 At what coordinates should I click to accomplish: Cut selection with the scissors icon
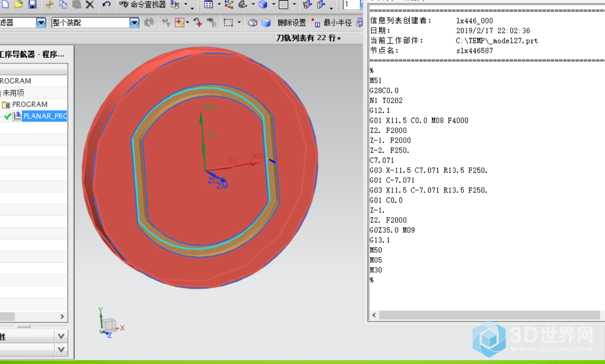point(49,5)
